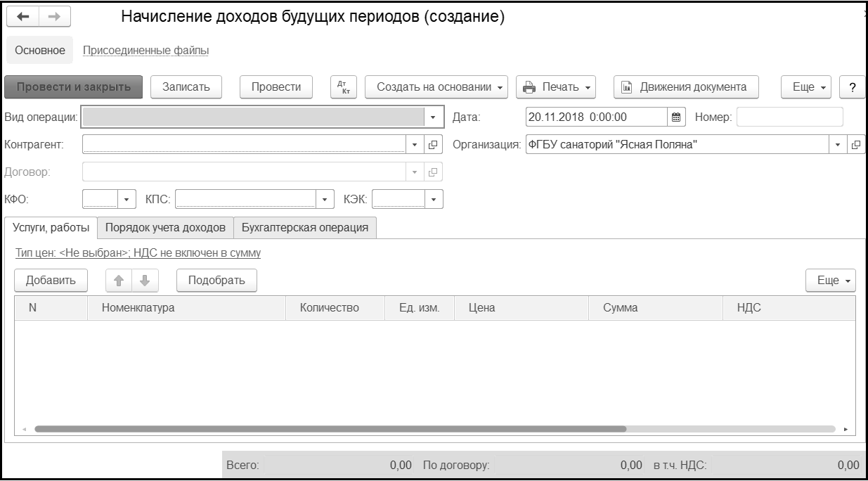Open the Дт/Кт postings icon
Image resolution: width=868 pixels, height=481 pixels.
pos(344,87)
